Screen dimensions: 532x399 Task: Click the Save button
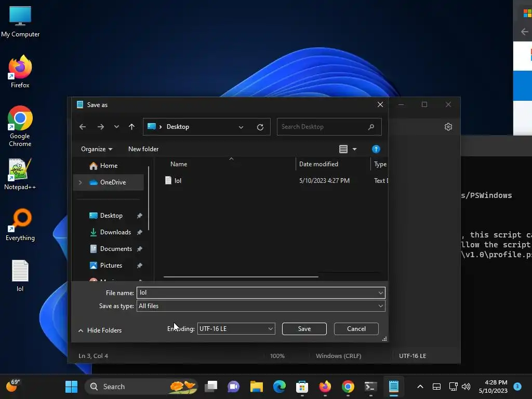point(304,329)
